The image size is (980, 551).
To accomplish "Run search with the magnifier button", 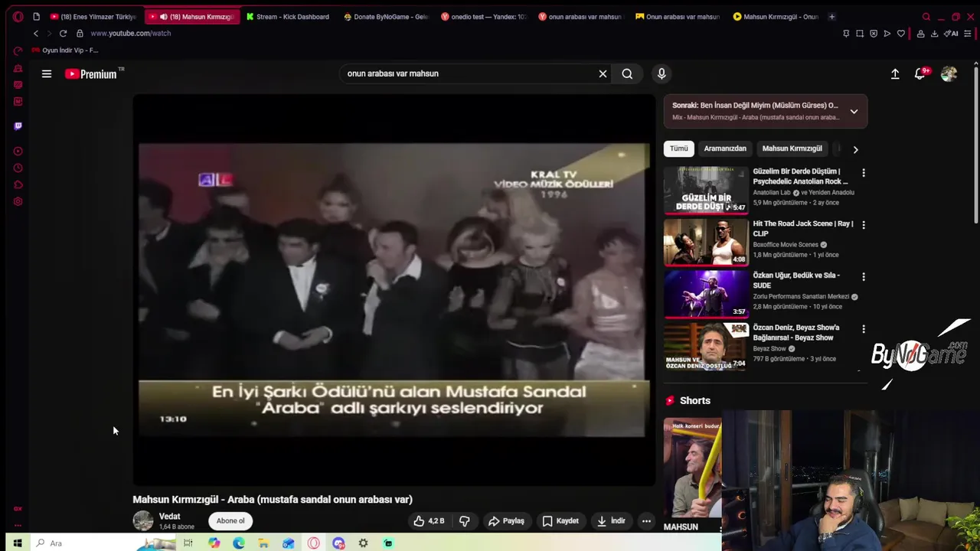I will click(627, 73).
